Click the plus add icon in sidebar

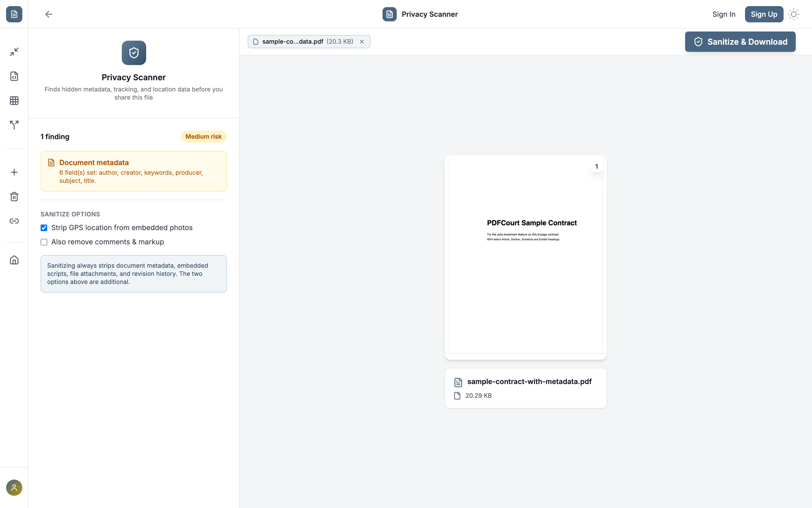[14, 172]
